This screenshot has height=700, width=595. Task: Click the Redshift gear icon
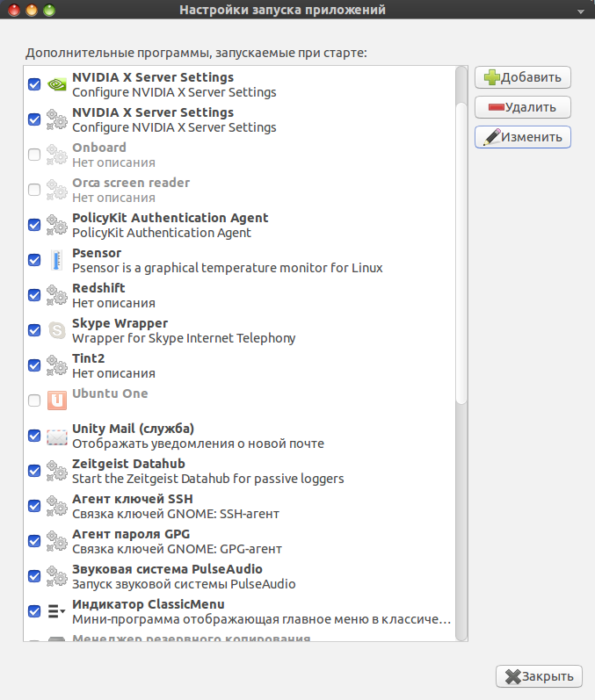point(57,295)
